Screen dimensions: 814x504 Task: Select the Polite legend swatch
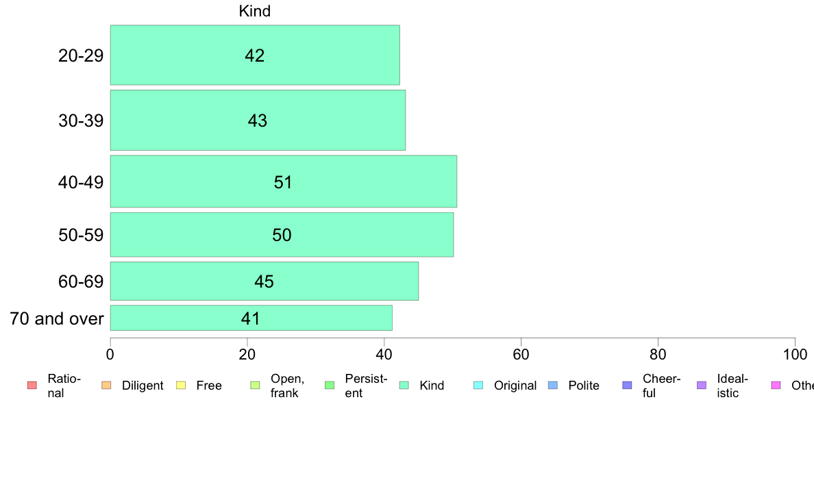(553, 385)
